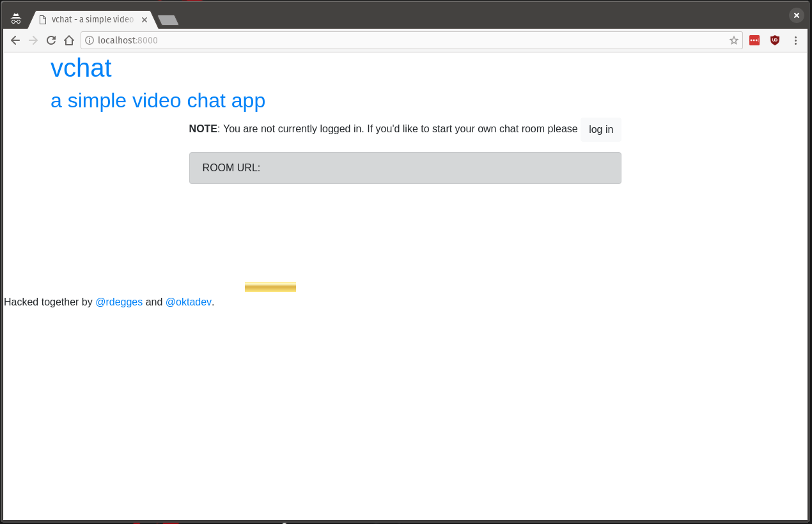Go to the browser home page
This screenshot has height=524, width=812.
tap(69, 40)
